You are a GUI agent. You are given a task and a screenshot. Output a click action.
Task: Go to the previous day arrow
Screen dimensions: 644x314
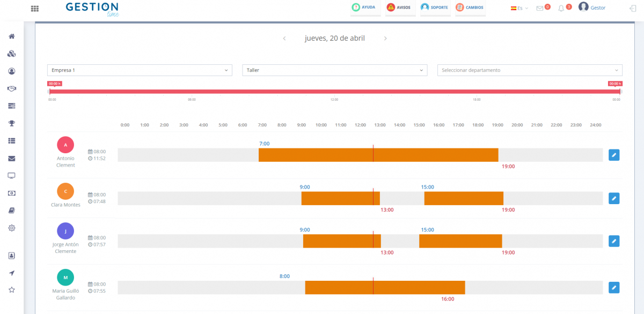coord(284,39)
